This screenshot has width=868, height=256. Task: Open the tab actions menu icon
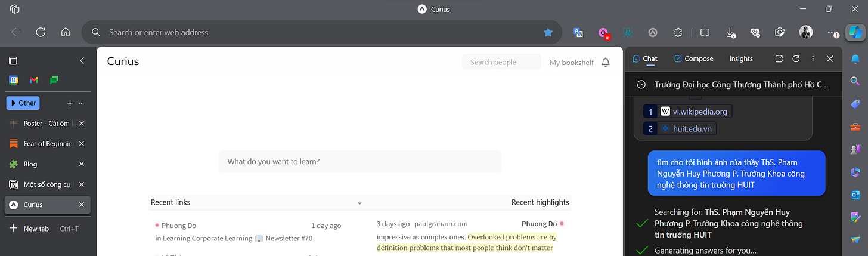[13, 60]
